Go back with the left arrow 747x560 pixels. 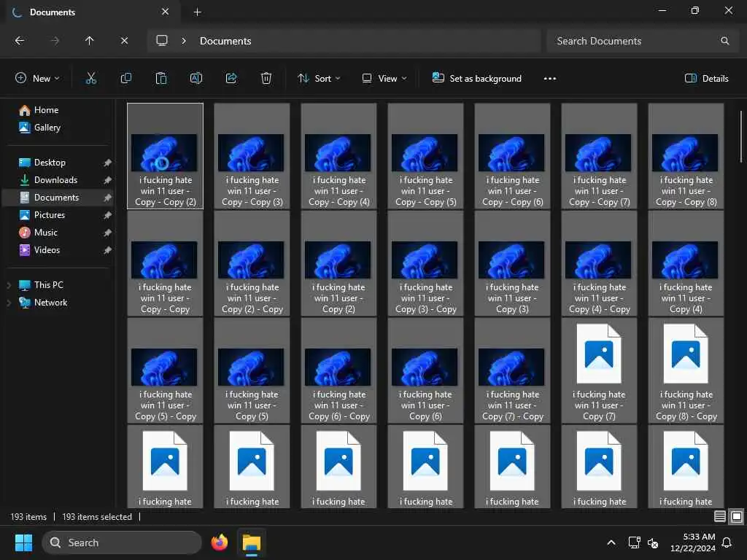(x=20, y=41)
